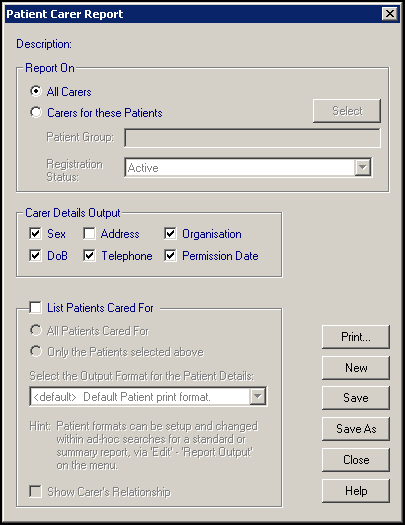The image size is (405, 525).
Task: Open the Registration Status dropdown arrow
Action: point(362,167)
